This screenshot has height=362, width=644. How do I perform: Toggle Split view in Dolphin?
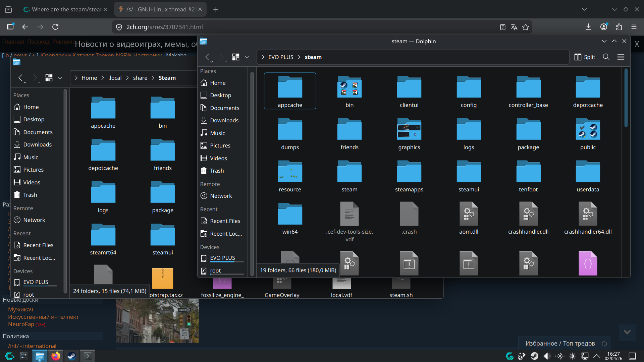pyautogui.click(x=585, y=57)
